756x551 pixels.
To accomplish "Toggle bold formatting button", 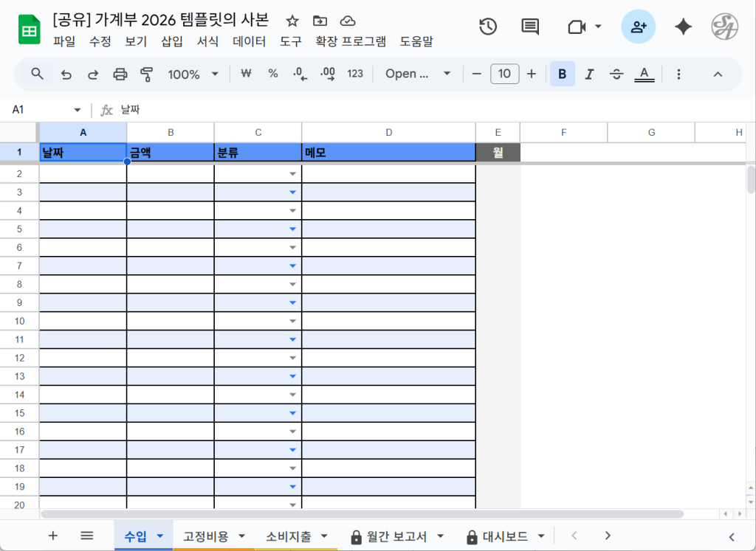I will tap(563, 74).
